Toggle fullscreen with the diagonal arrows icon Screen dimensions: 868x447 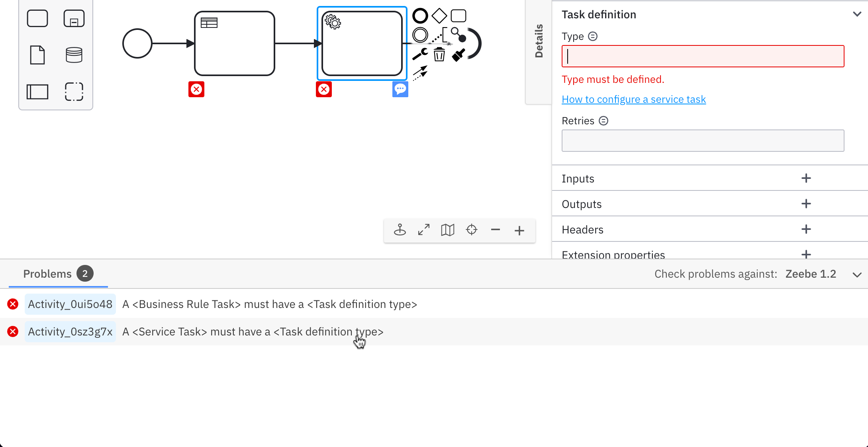point(423,230)
